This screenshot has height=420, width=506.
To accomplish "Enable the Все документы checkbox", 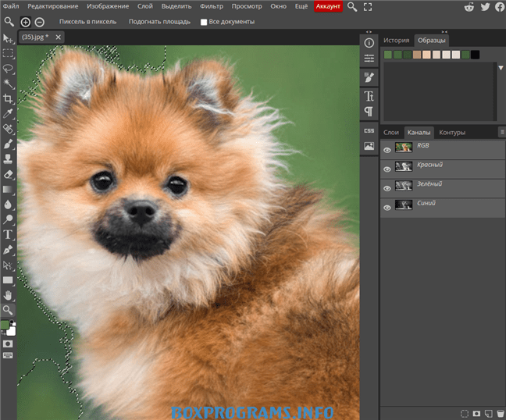I will point(204,22).
